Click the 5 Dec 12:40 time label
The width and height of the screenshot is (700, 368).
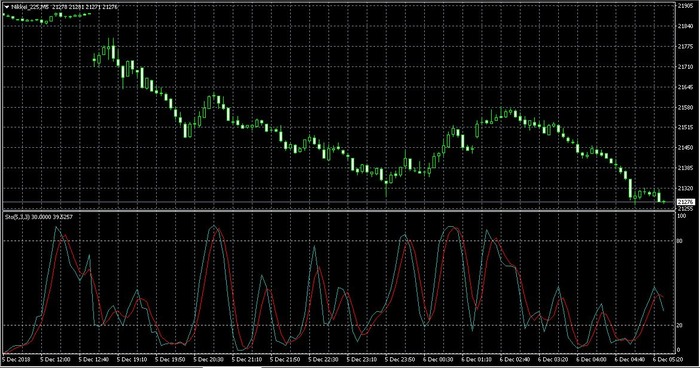click(x=94, y=359)
